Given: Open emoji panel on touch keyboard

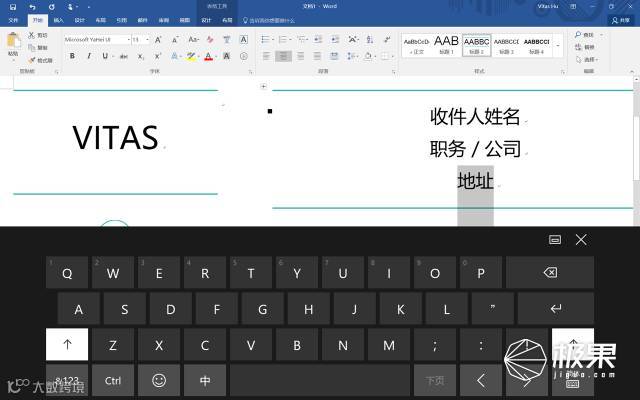Looking at the screenshot, I should tap(159, 380).
